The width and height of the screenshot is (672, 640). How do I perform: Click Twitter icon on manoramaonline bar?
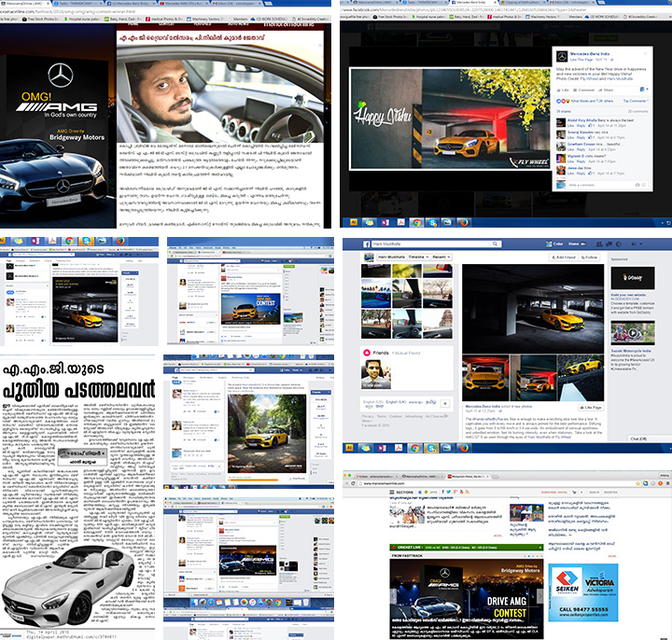coord(448,492)
